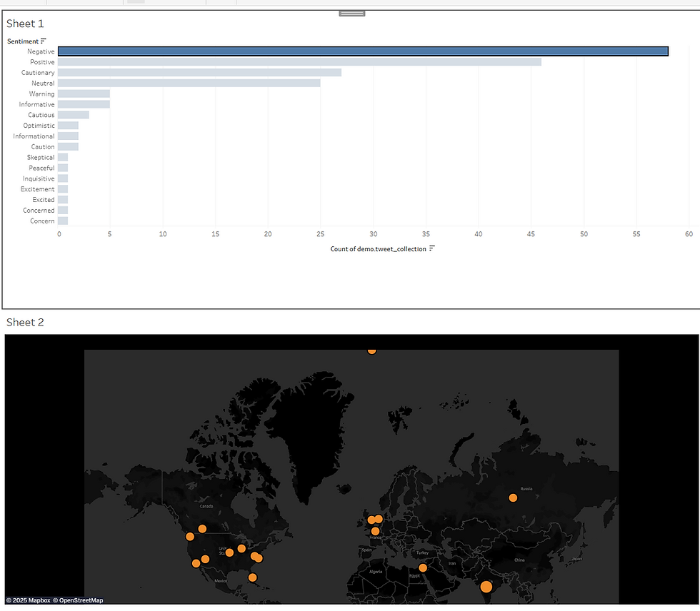Select the orange dot at the top near Iceland
The image size is (700, 611).
pos(371,350)
